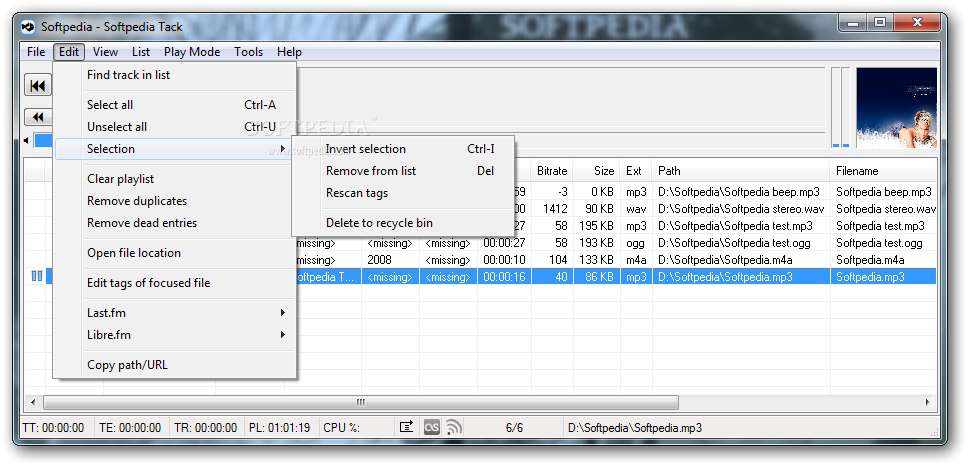Screen dimensions: 968x466
Task: Select the Softpedia.m4a filename cell
Action: coord(883,260)
